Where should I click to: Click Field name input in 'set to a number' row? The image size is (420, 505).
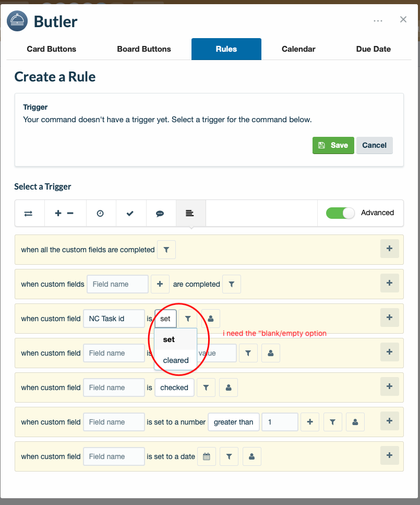pyautogui.click(x=114, y=422)
